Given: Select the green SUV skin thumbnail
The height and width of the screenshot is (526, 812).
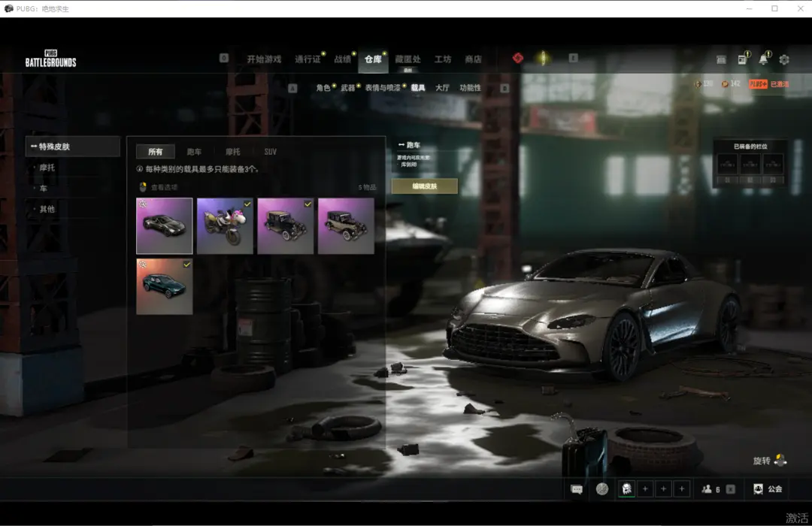Looking at the screenshot, I should point(165,286).
